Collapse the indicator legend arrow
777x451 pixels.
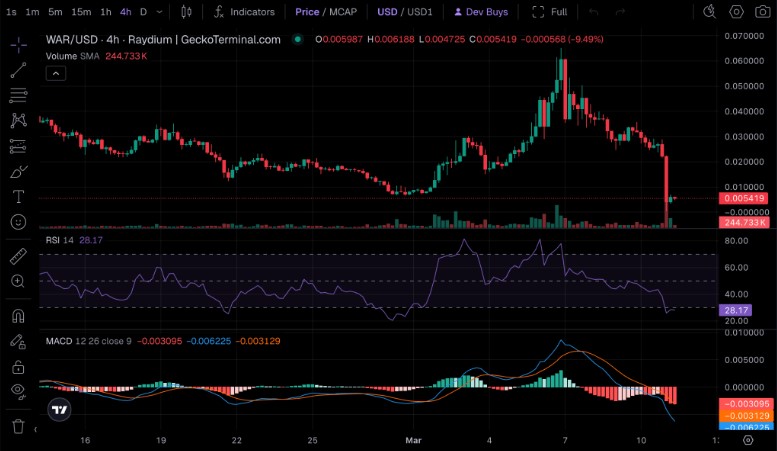(x=56, y=74)
